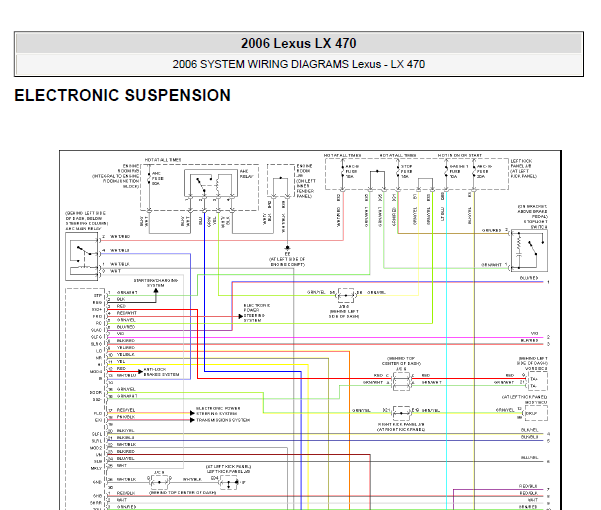The image size is (601, 510).
Task: Click the 'STARTING/CHARGING SYSTEM' reference label
Action: pyautogui.click(x=156, y=283)
